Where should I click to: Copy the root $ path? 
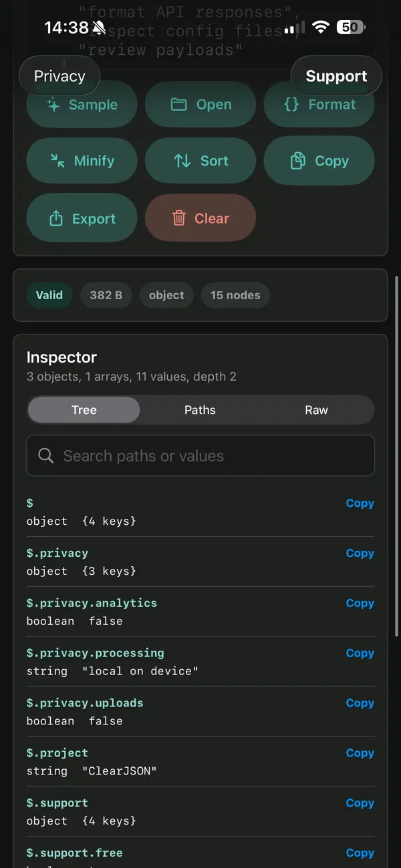[x=360, y=503]
